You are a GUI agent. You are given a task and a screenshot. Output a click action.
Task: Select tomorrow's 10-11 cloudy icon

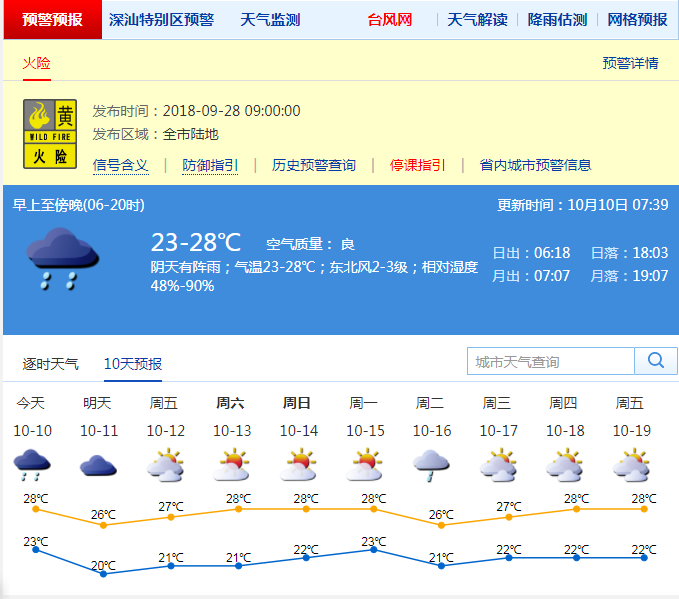(x=98, y=465)
